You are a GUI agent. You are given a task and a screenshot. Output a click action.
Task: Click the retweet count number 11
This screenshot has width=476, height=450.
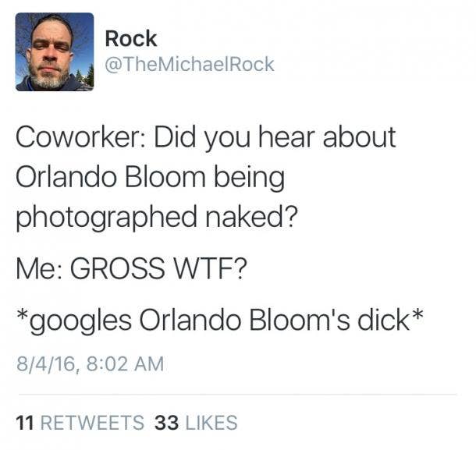coord(25,423)
